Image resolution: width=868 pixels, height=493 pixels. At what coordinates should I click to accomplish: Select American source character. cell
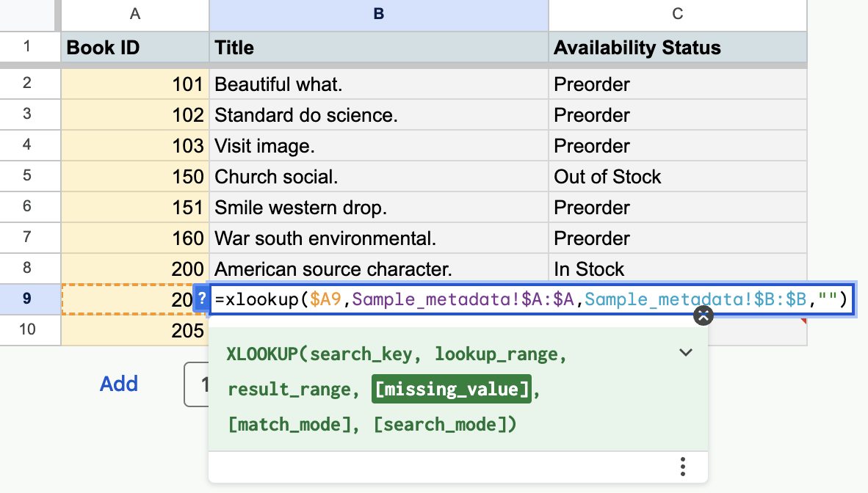tap(378, 269)
